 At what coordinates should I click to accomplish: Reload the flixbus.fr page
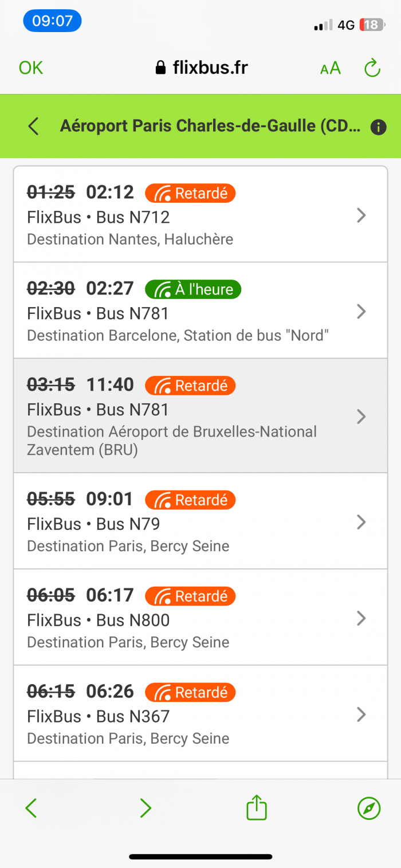pos(372,68)
